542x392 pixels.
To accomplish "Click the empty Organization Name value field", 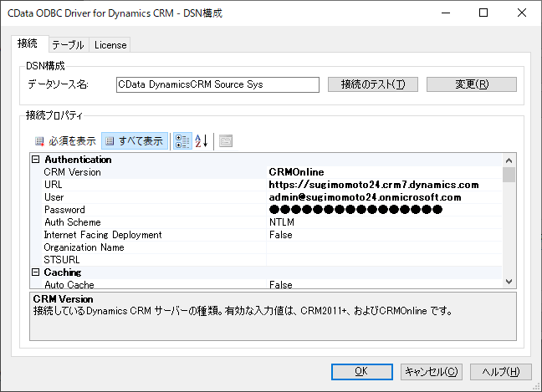I will click(x=384, y=247).
